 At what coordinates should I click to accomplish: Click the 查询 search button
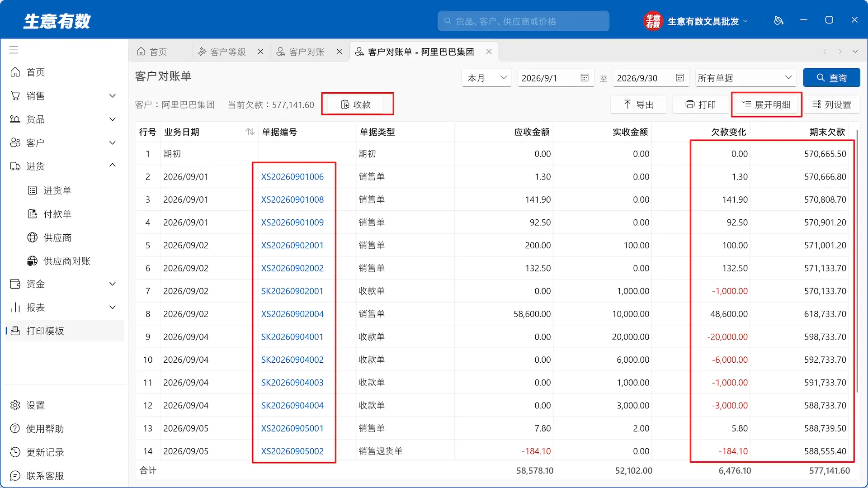coord(831,78)
